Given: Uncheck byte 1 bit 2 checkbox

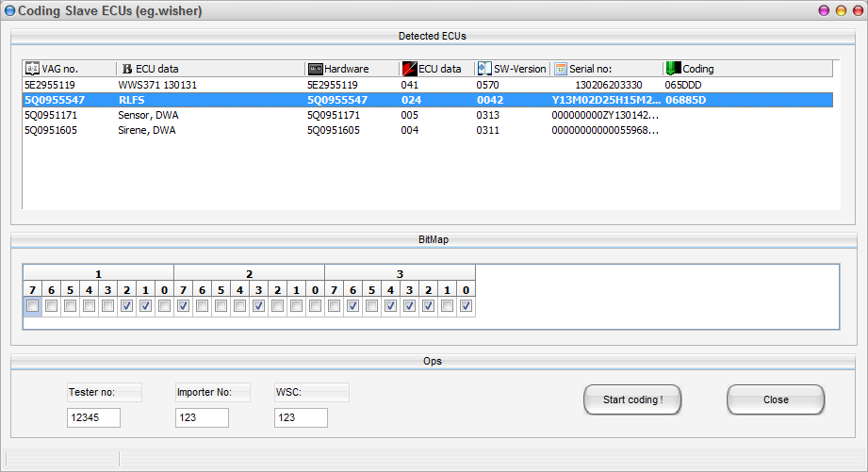Looking at the screenshot, I should pyautogui.click(x=127, y=305).
